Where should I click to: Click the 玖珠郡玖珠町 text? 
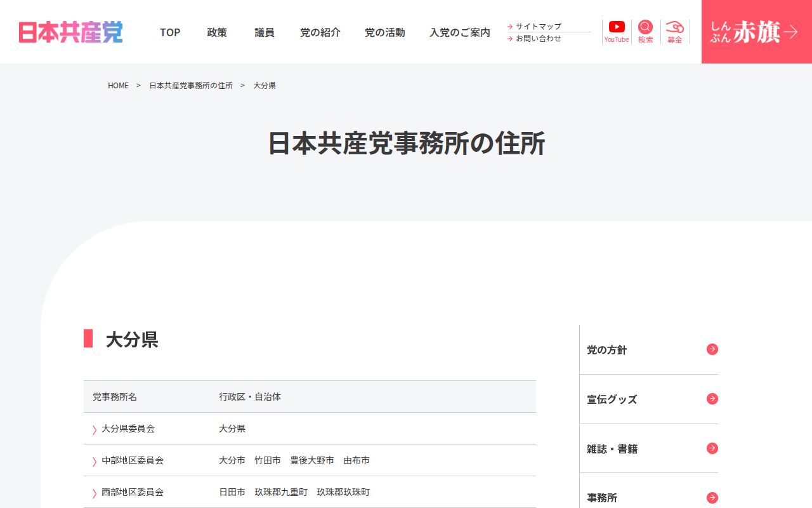point(343,492)
